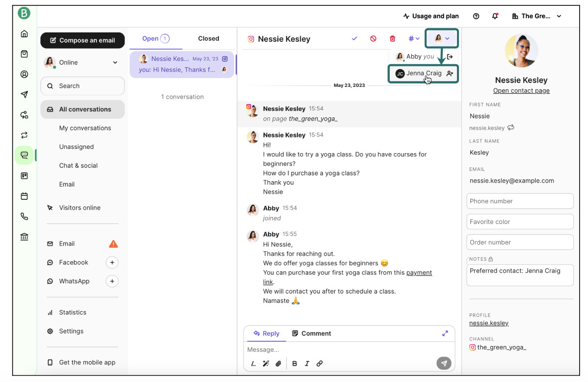The width and height of the screenshot is (588, 382).
Task: Click the notification bell icon
Action: (495, 16)
